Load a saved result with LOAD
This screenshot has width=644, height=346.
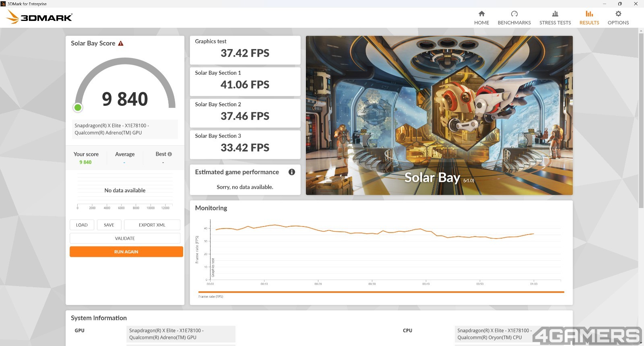(x=82, y=225)
